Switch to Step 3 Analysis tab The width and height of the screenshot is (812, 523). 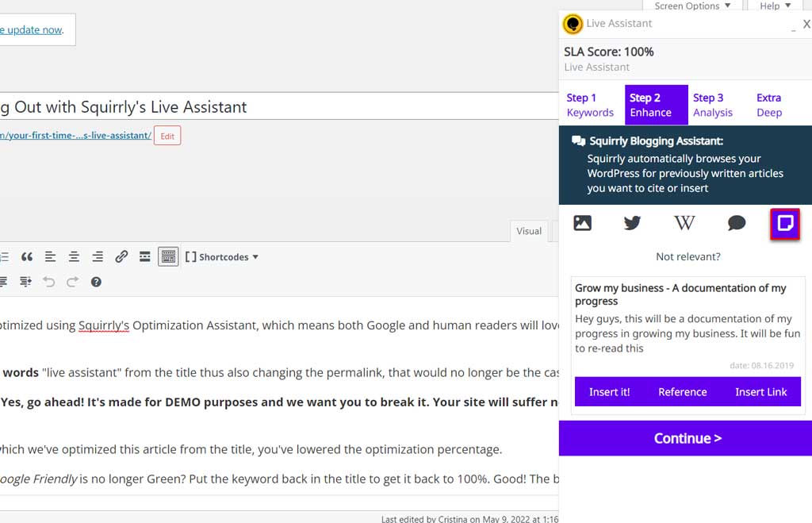[x=712, y=105]
